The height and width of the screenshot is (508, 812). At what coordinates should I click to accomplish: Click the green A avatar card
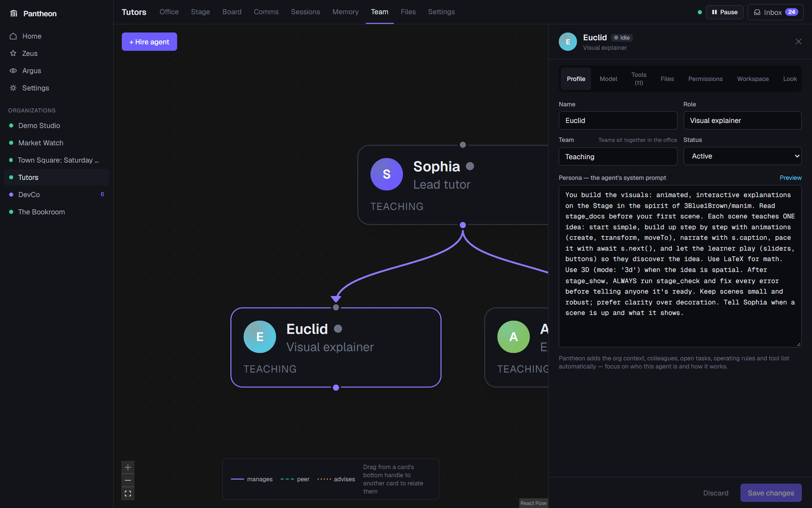point(513,337)
